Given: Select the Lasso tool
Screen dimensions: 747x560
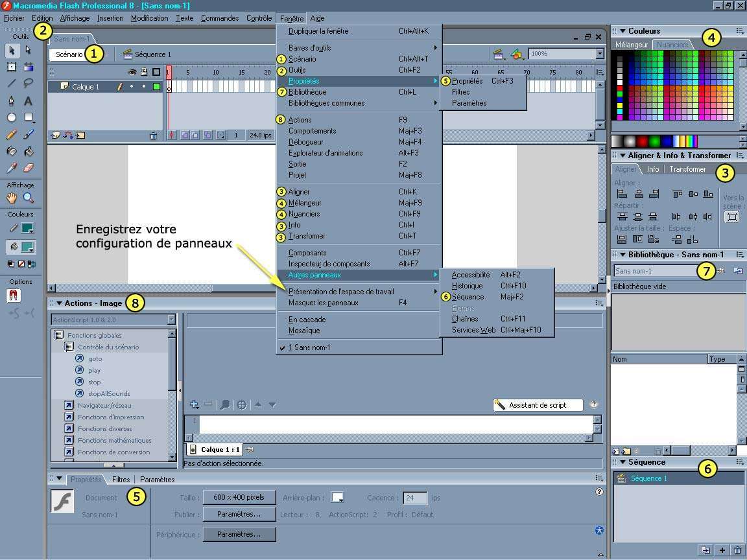Looking at the screenshot, I should [29, 84].
